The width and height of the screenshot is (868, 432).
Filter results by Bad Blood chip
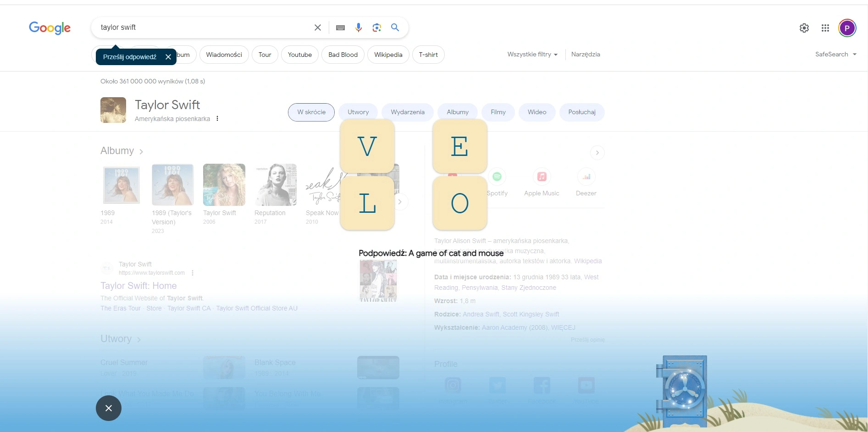pos(343,55)
